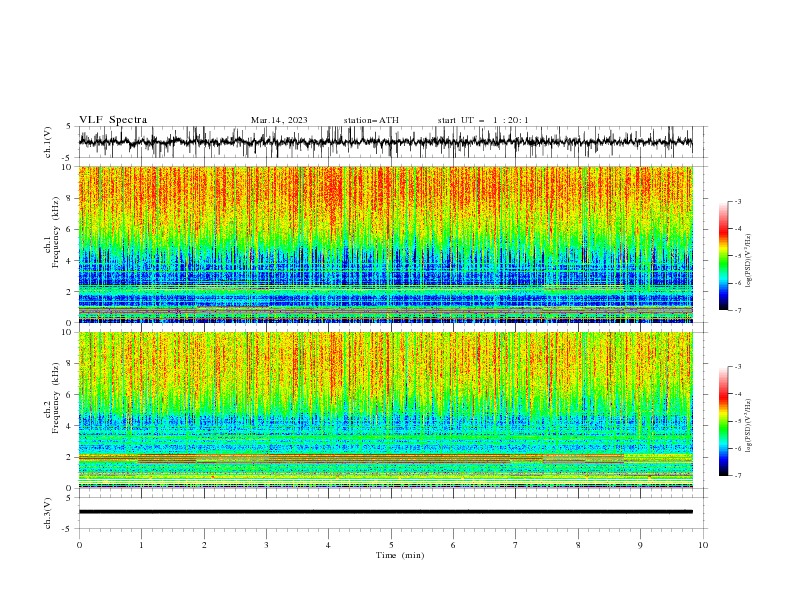The image size is (792, 612).
Task: Click the ch.1 colorbar 'log(PSD)(V²/Hz)' label
Action: click(749, 261)
